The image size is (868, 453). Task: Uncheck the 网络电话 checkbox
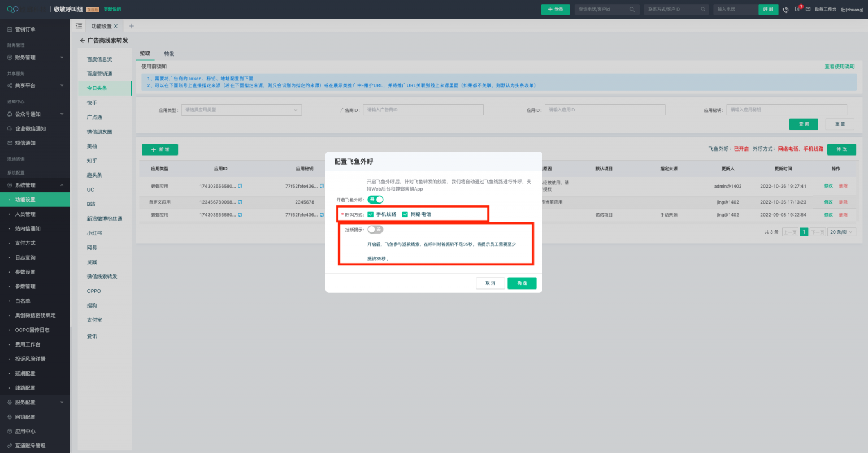[x=405, y=214]
